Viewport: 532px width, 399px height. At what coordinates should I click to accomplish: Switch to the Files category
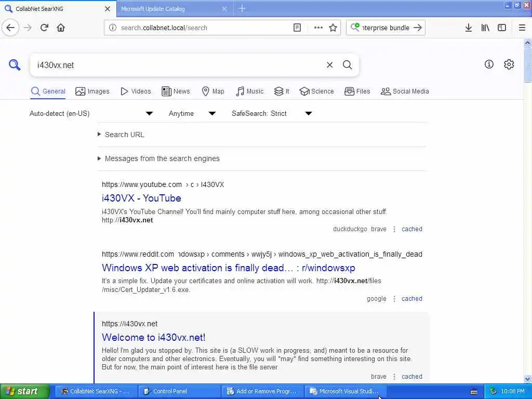tap(357, 91)
